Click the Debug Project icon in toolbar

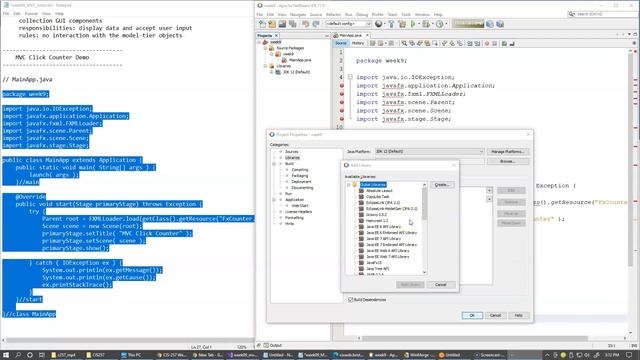pos(426,24)
